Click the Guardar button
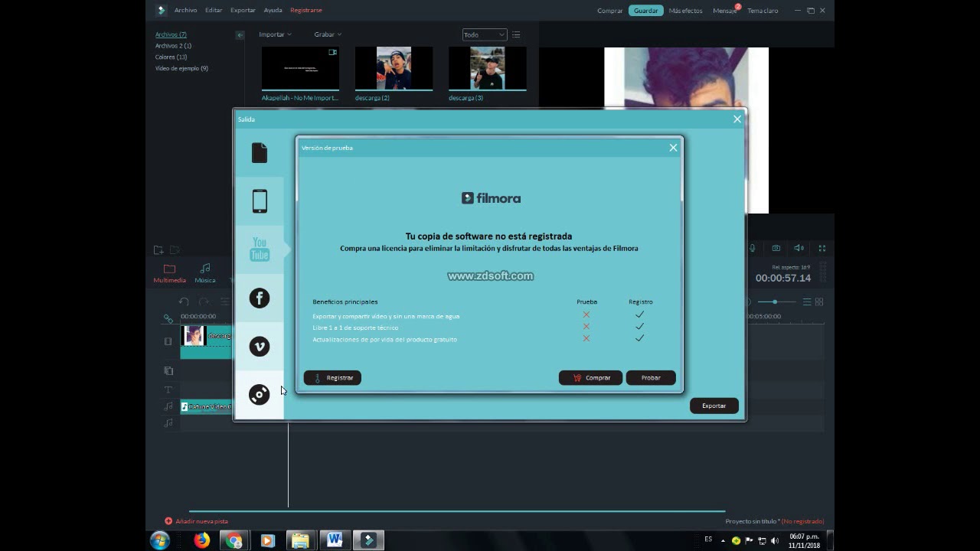980x551 pixels. [645, 11]
